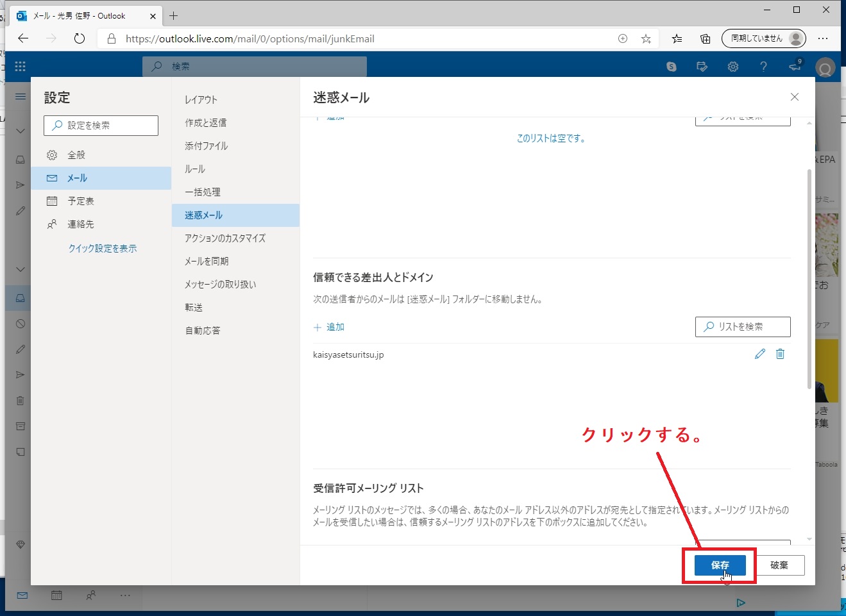This screenshot has height=616, width=846.
Task: Expand the lower sidebar chevron
Action: click(x=19, y=269)
